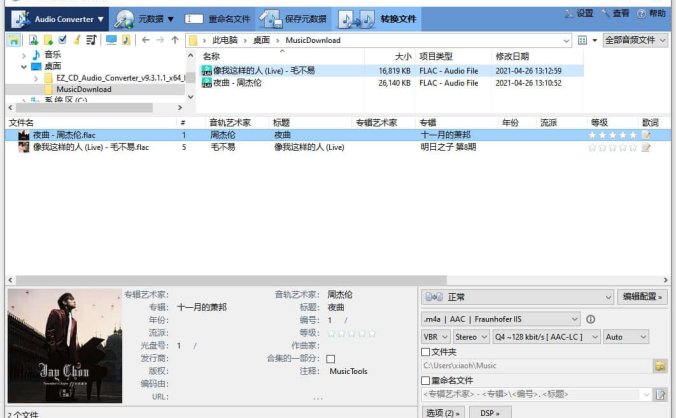Click the encoder info icon
Viewport: 676px width, 418px height.
point(591,319)
